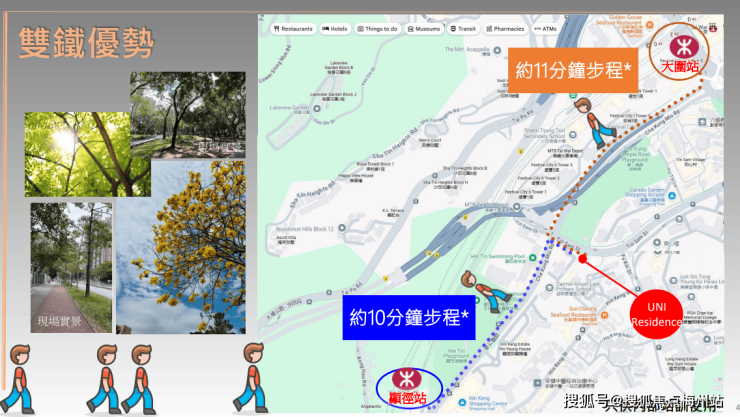Click the Festival City II Tower 1 label
Image resolution: width=740 pixels, height=417 pixels.
point(525,192)
